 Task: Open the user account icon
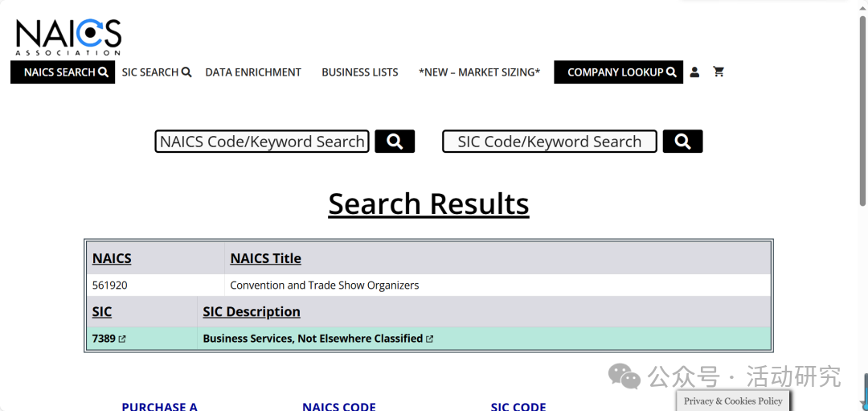pos(694,72)
